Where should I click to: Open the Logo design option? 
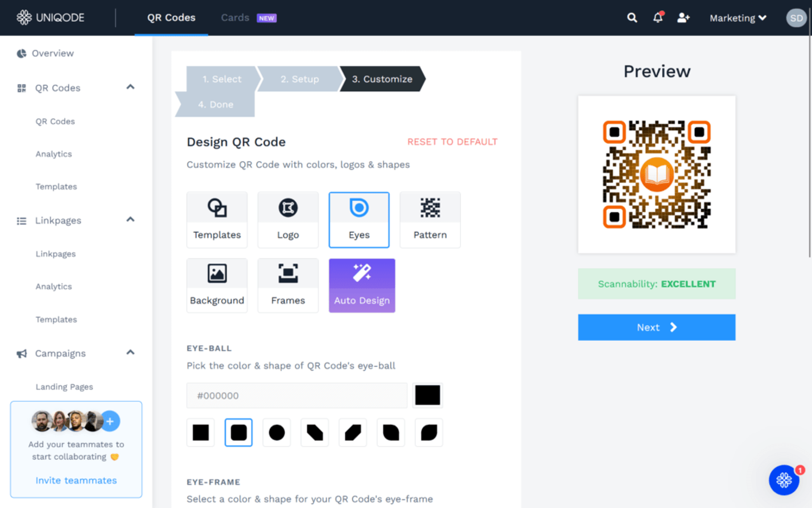click(288, 220)
